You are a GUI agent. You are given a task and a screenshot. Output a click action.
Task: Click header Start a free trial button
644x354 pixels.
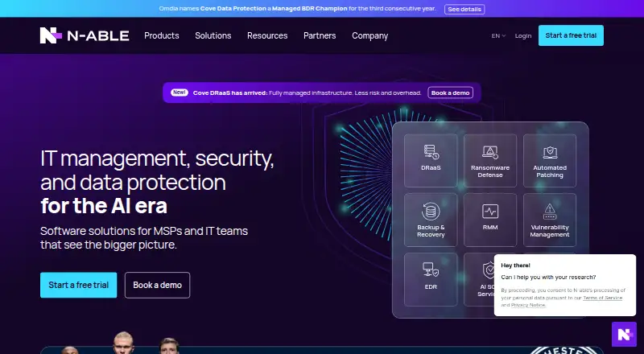click(571, 35)
